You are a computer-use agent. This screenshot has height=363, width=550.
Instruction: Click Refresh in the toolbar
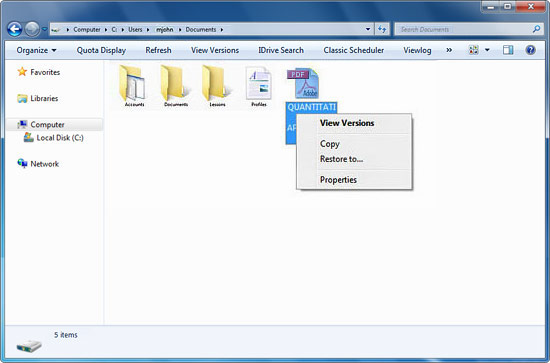[158, 50]
